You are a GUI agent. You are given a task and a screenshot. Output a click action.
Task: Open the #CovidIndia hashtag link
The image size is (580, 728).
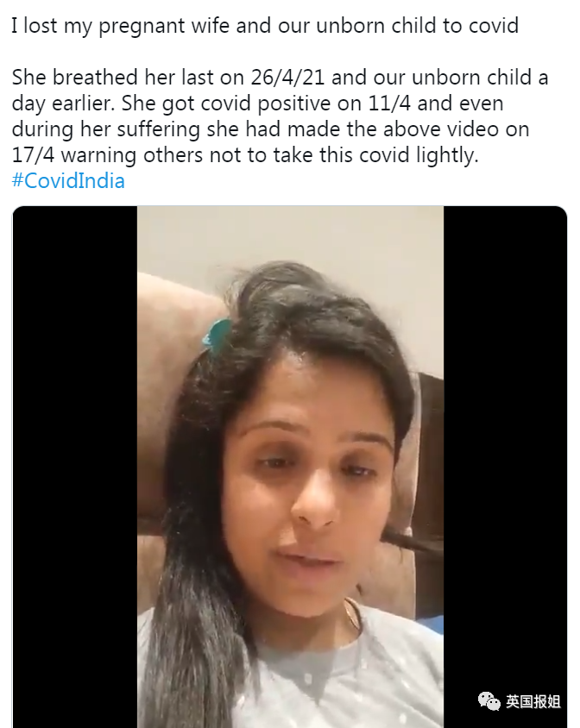click(x=68, y=180)
